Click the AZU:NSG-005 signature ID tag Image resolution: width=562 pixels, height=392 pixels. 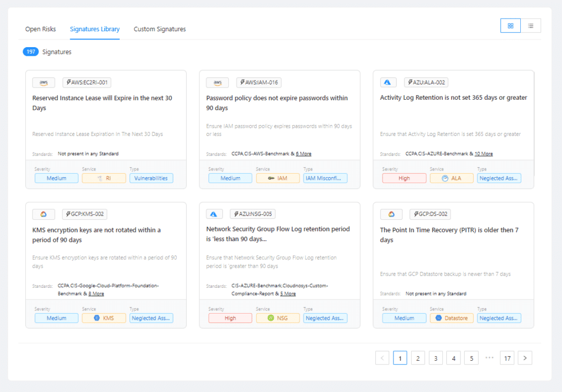coord(252,214)
